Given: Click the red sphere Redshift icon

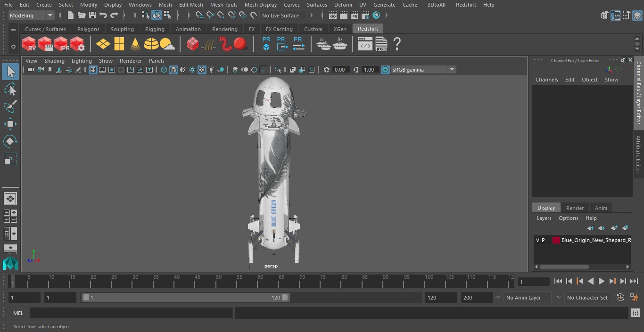Looking at the screenshot, I should [x=240, y=44].
